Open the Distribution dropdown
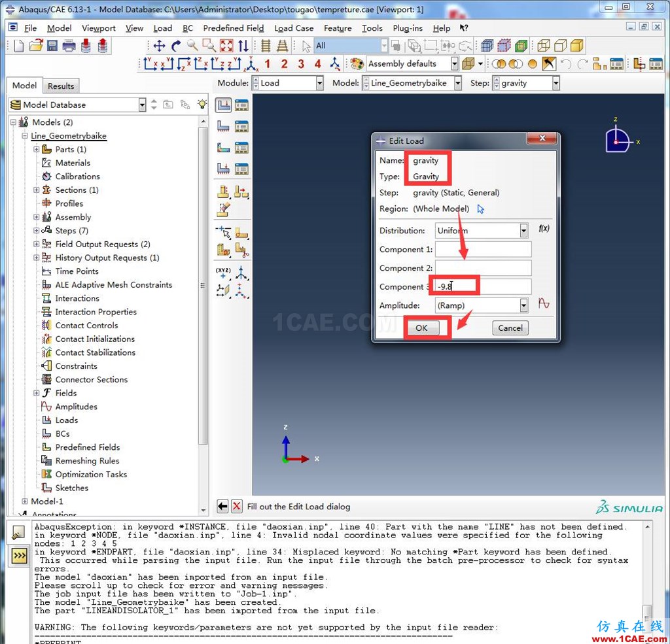Image resolution: width=670 pixels, height=644 pixels. click(x=523, y=231)
